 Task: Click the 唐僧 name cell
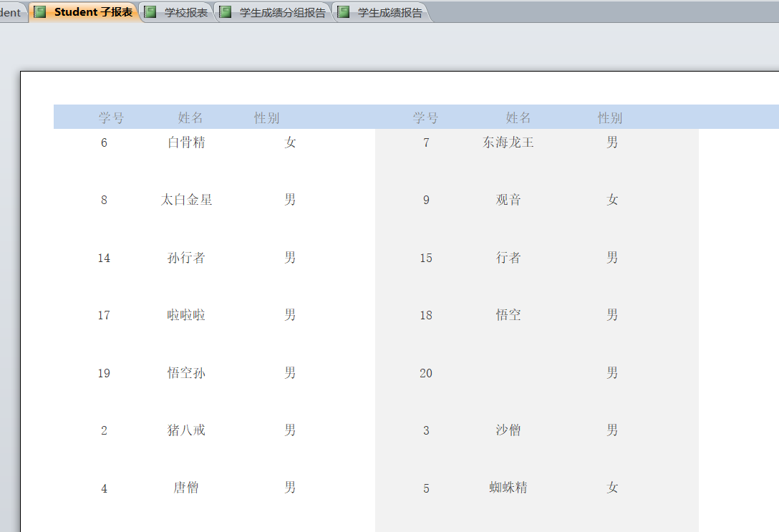tap(186, 488)
